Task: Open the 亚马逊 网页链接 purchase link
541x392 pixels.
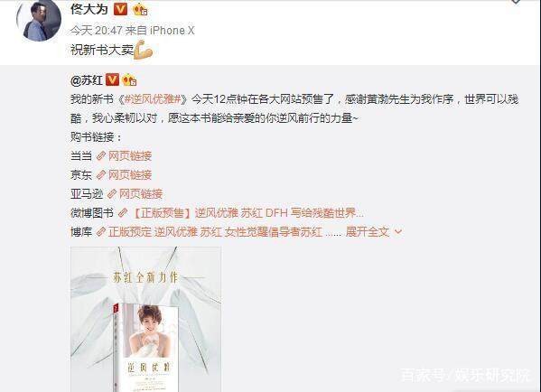Action: coord(141,194)
